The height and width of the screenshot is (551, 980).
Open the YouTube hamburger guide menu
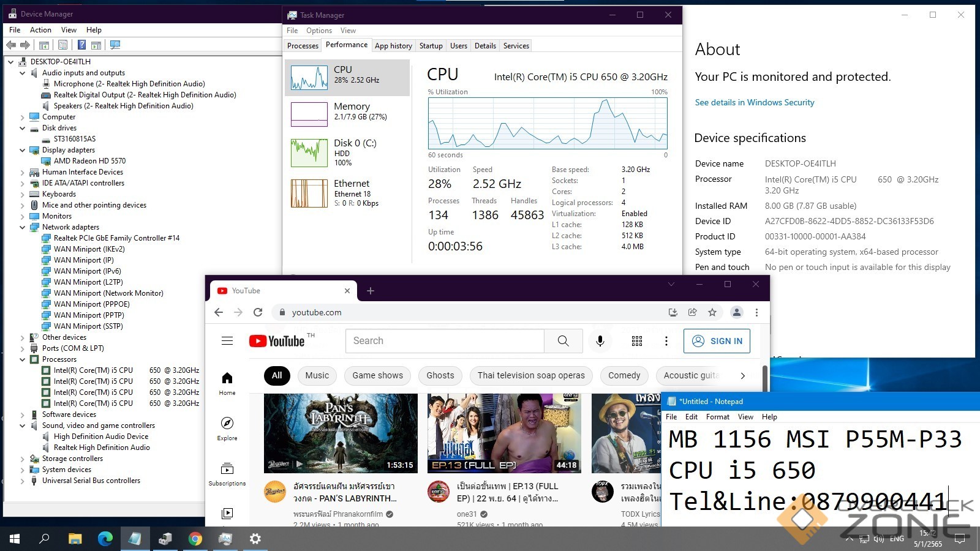[227, 341]
